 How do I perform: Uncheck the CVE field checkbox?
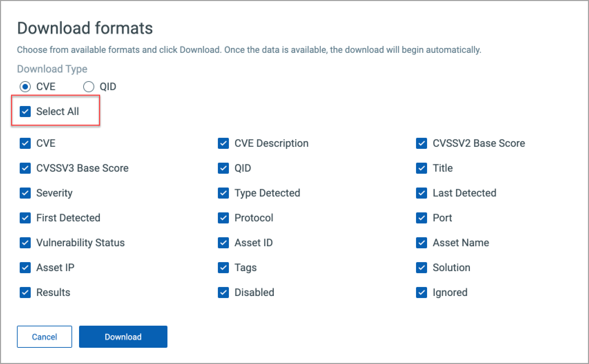click(x=25, y=143)
